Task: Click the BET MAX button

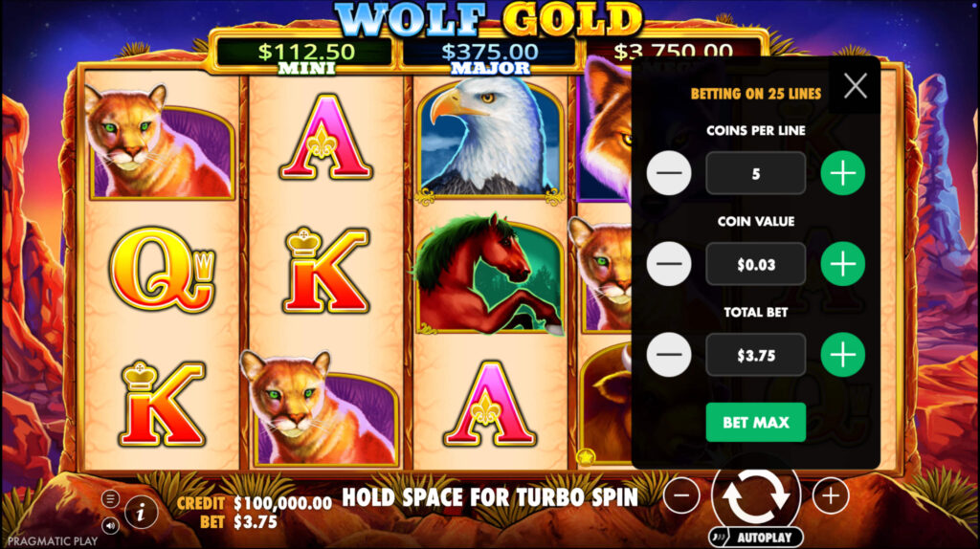Action: [x=756, y=422]
